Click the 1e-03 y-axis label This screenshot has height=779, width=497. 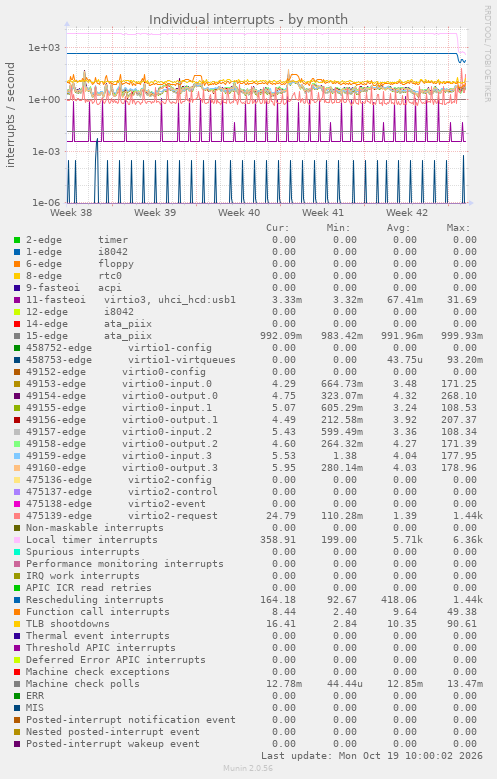pos(46,152)
